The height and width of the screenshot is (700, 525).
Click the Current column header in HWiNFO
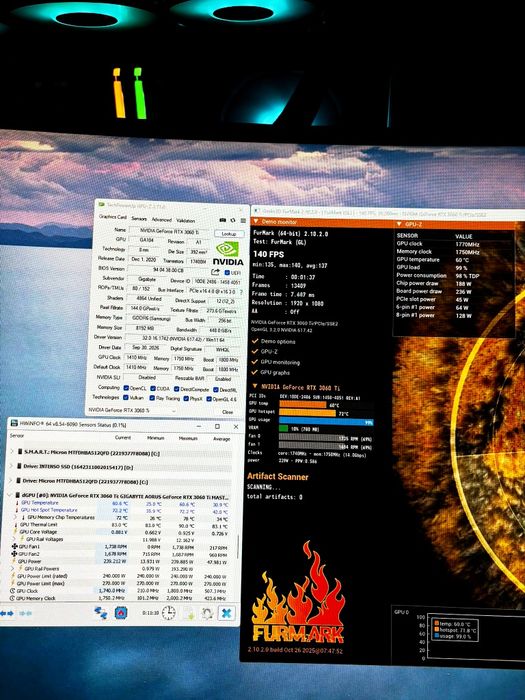tap(123, 438)
